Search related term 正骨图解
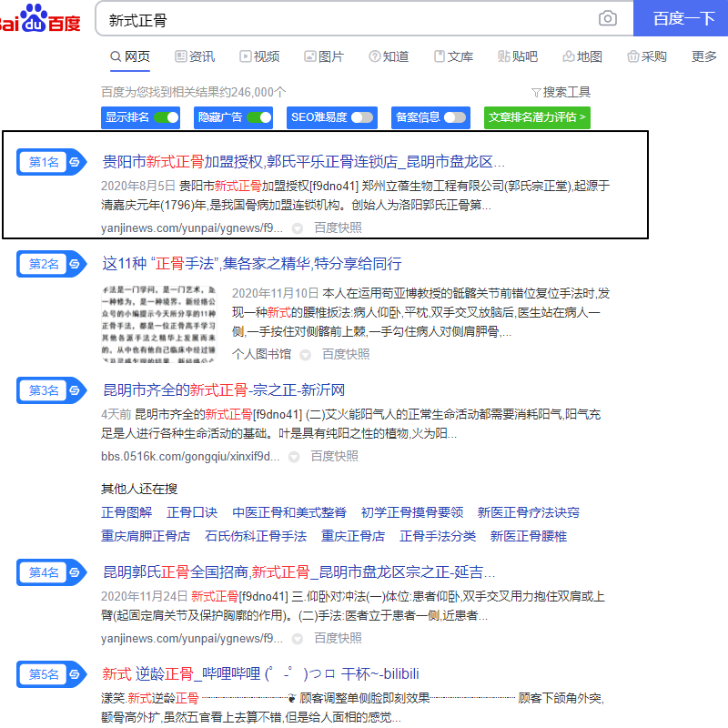 tap(126, 512)
